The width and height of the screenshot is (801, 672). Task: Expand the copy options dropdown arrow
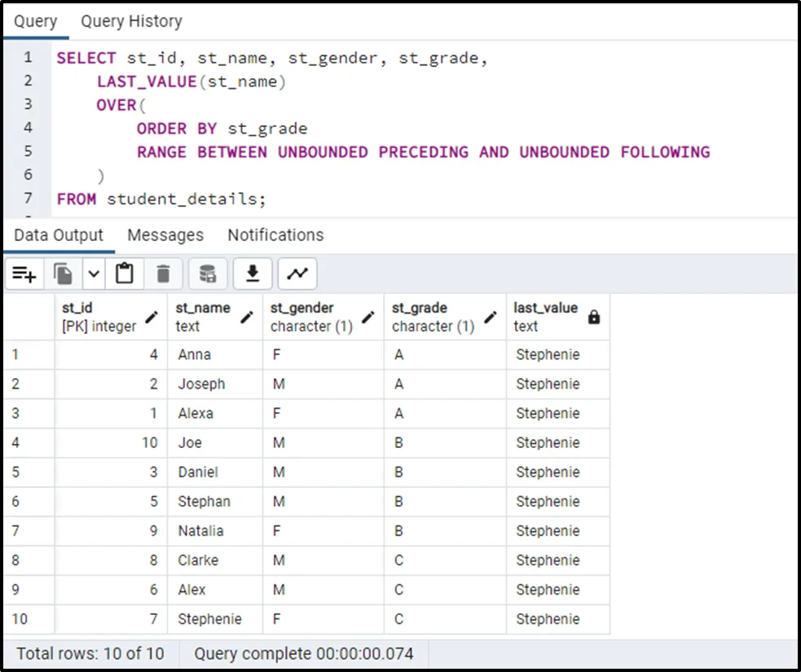pos(94,275)
